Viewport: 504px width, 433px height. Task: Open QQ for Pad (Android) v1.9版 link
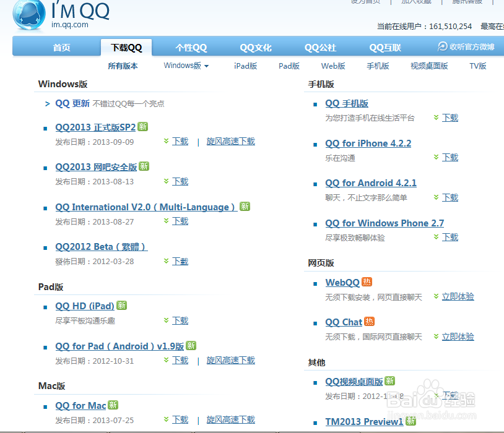[x=119, y=346]
